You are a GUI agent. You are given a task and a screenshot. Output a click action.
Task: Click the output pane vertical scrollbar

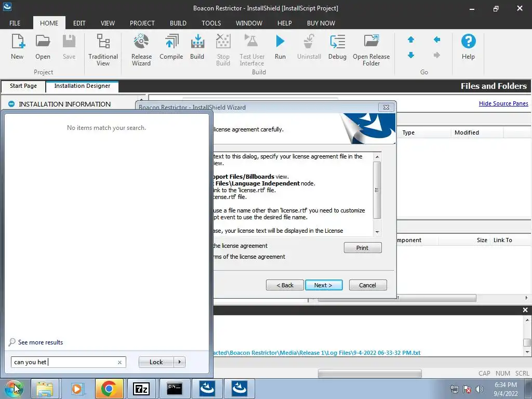click(x=527, y=342)
